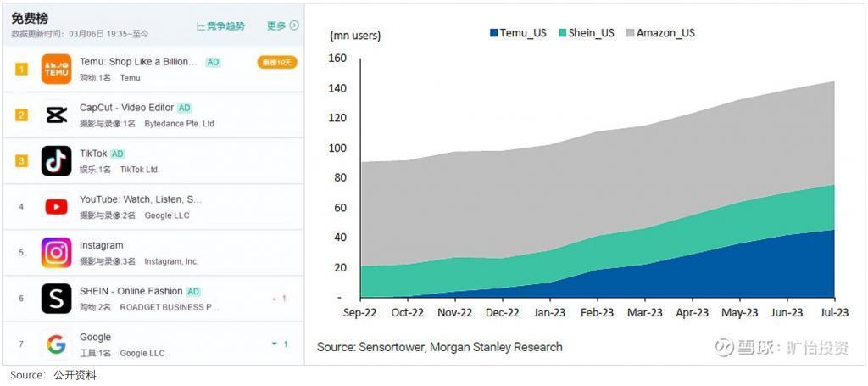The height and width of the screenshot is (386, 868).
Task: Toggle Temu_US series in chart legend
Action: coord(518,33)
